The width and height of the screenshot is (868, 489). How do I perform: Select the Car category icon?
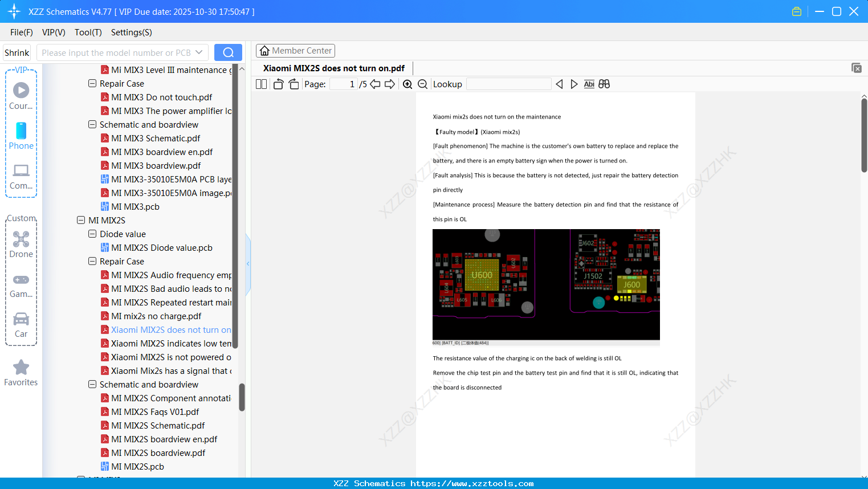point(21,325)
